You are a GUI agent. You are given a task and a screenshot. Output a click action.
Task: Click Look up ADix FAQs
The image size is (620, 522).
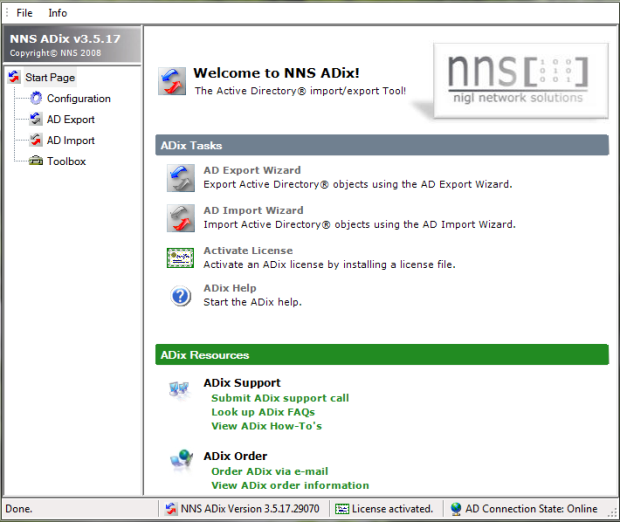click(263, 412)
